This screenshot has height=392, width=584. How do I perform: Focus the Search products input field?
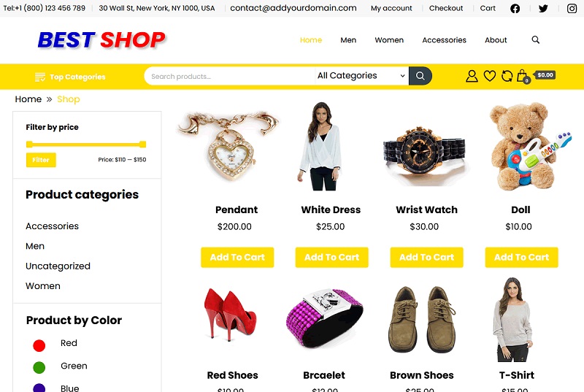point(229,76)
